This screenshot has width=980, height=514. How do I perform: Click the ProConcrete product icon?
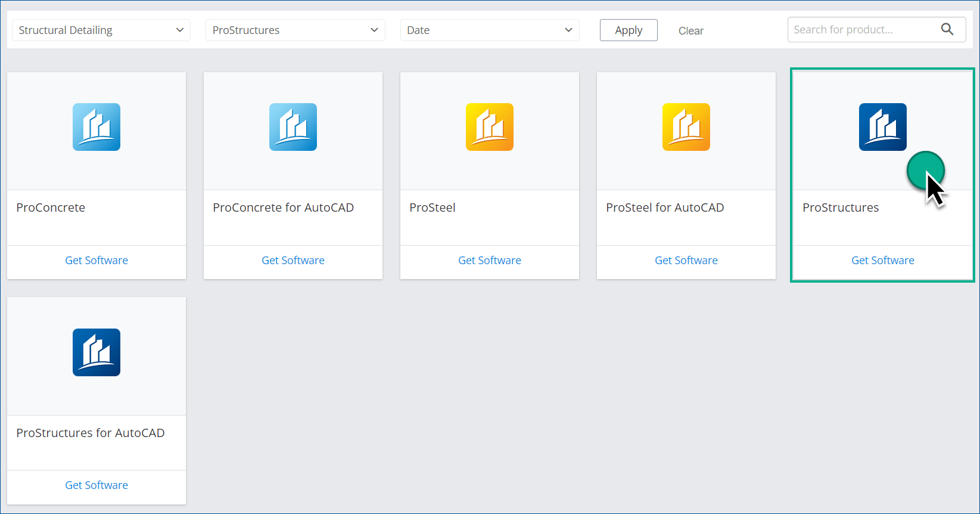(97, 127)
